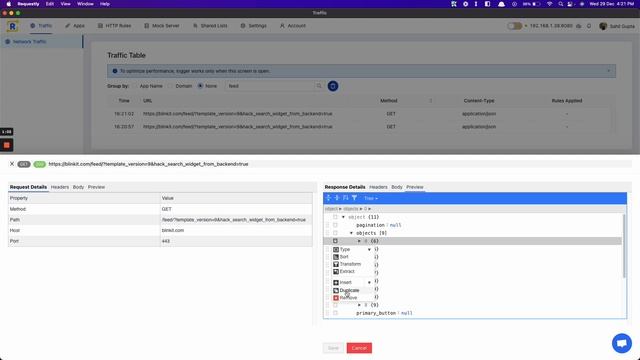This screenshot has width=640, height=360.
Task: Click the red Cancel button
Action: (359, 348)
